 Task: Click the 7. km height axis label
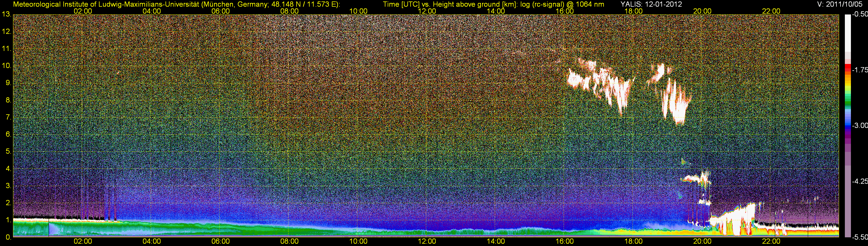[x=8, y=117]
